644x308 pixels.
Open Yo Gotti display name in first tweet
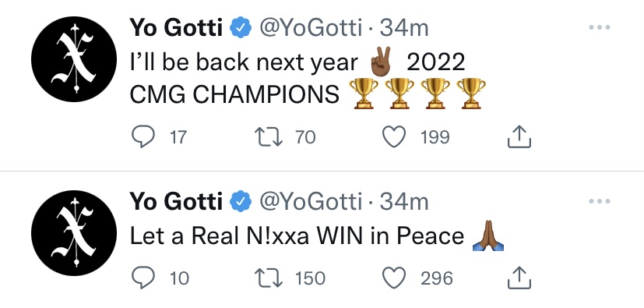176,28
